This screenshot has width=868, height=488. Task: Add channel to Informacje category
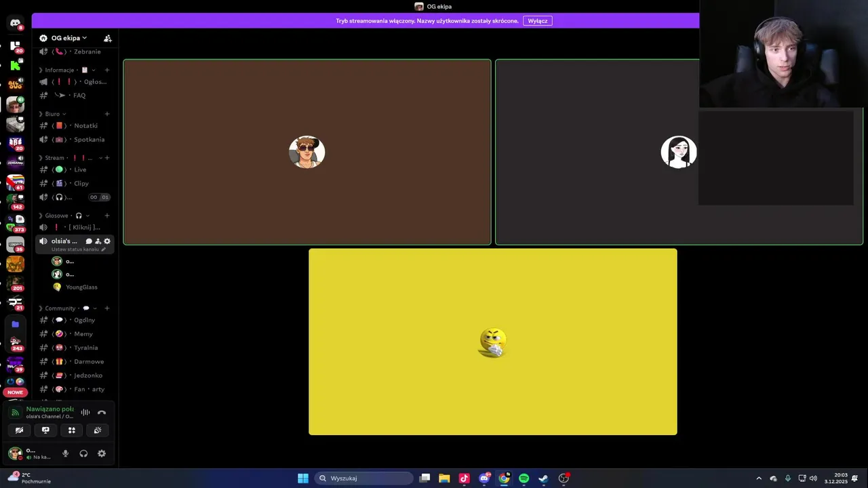[107, 70]
